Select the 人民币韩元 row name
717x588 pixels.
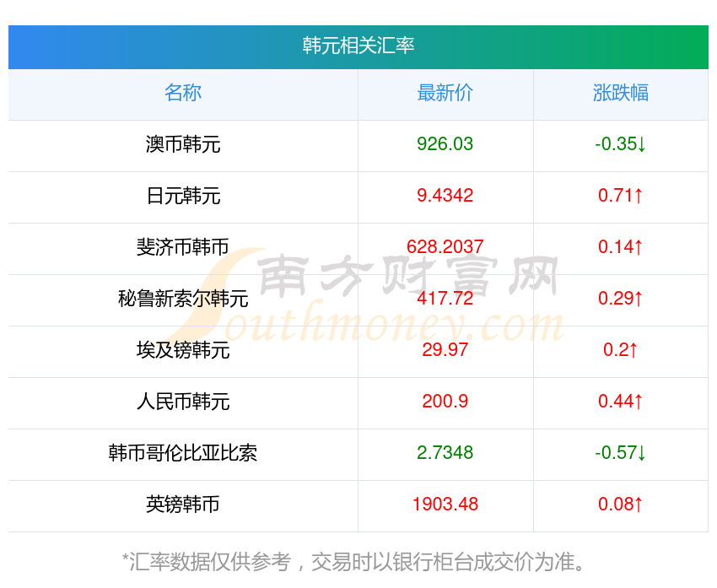click(183, 402)
